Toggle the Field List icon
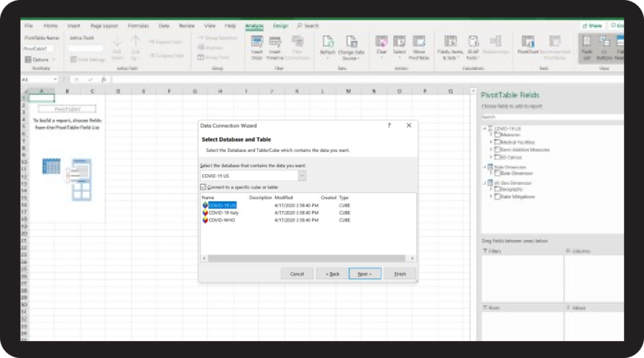The height and width of the screenshot is (358, 644). tap(587, 42)
